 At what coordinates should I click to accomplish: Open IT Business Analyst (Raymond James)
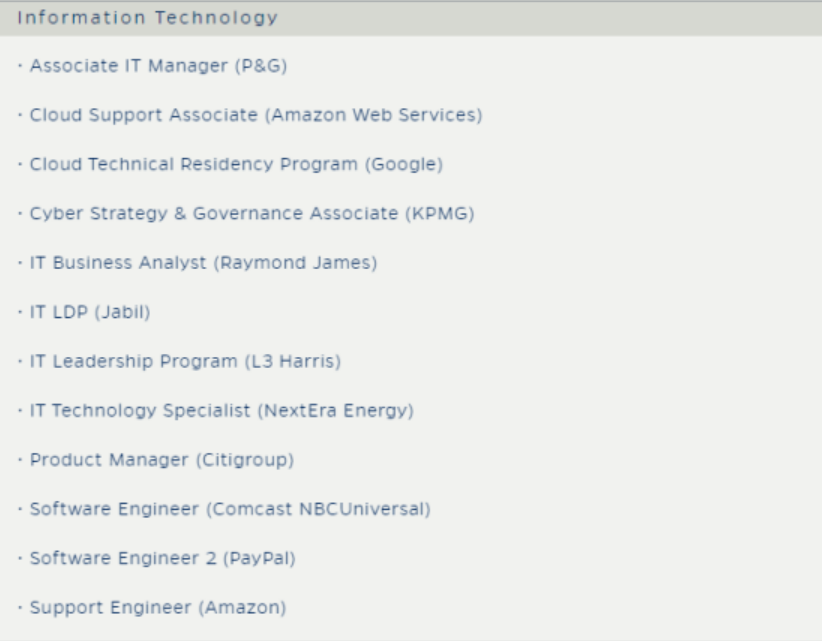(203, 263)
